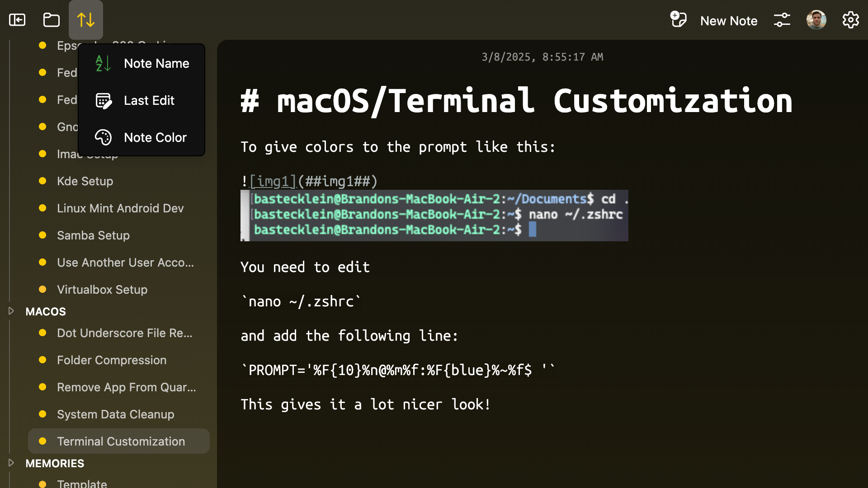Follow the img1 markdown link

[x=273, y=181]
